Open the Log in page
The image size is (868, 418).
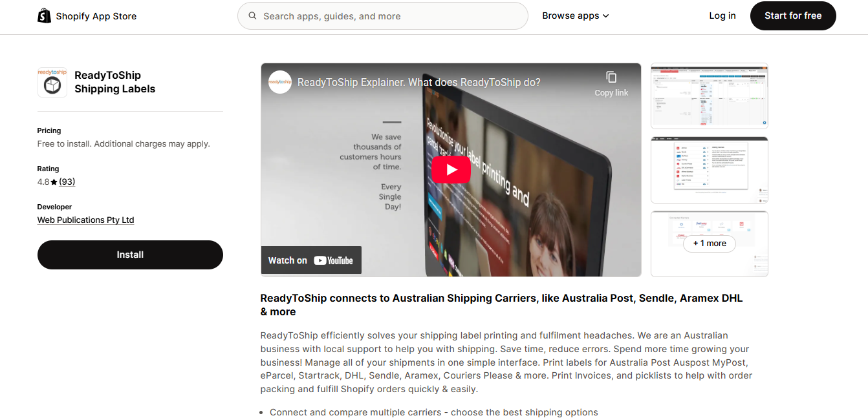(x=722, y=16)
